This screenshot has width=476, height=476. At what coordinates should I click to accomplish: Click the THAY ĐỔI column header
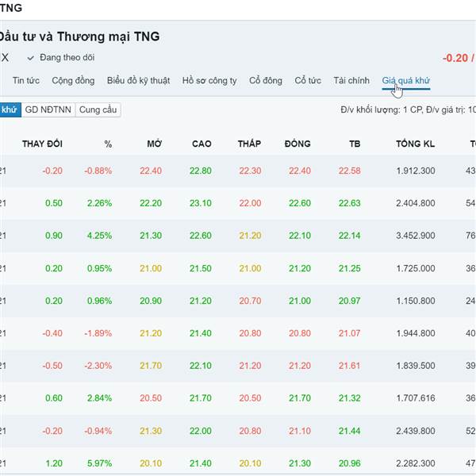tap(42, 144)
